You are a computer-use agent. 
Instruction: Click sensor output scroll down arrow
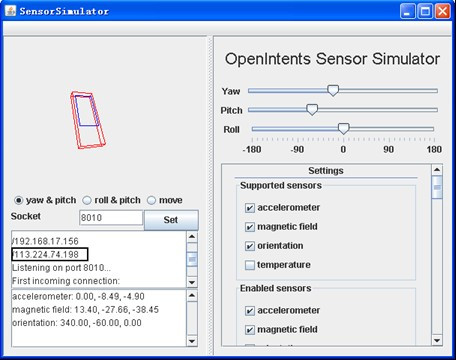coord(192,341)
